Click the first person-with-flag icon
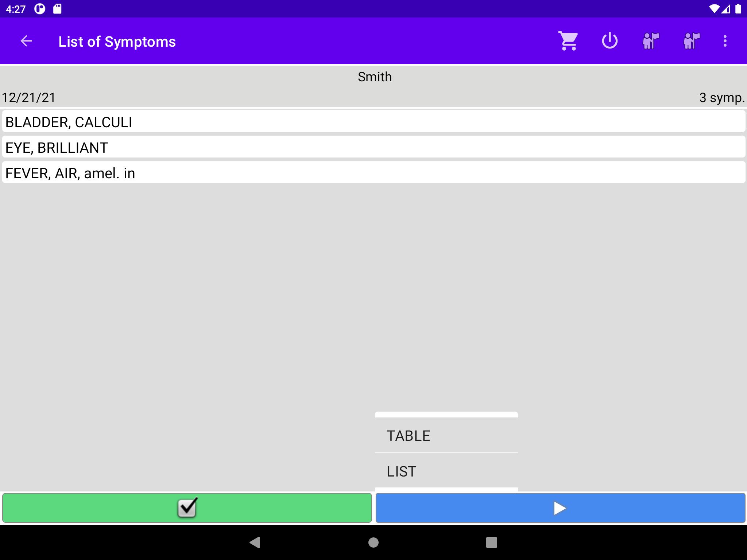This screenshot has width=747, height=560. coord(651,41)
